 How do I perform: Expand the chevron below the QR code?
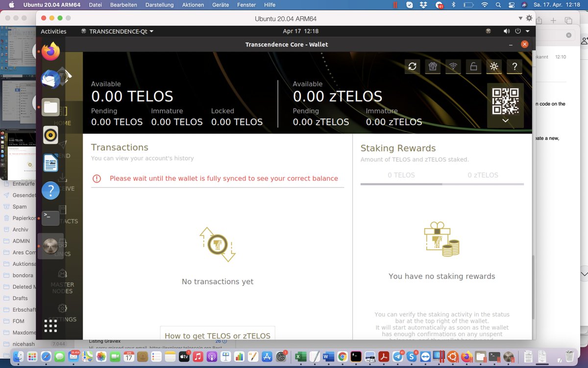[505, 121]
